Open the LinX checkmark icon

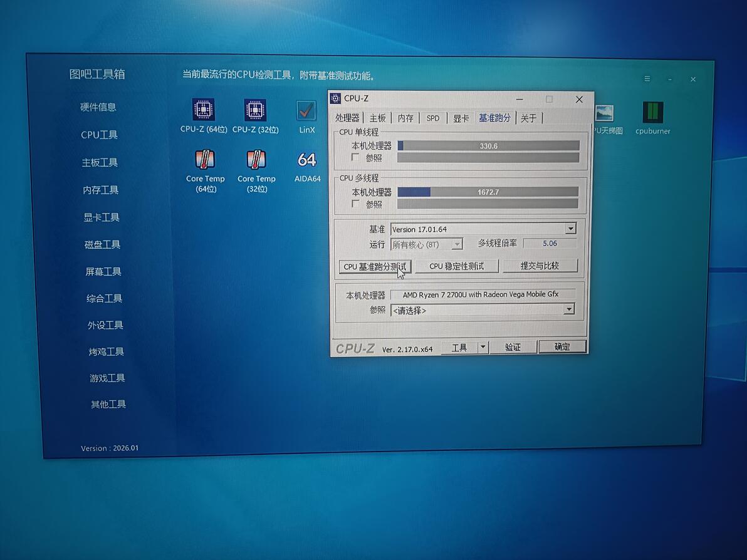pos(306,111)
